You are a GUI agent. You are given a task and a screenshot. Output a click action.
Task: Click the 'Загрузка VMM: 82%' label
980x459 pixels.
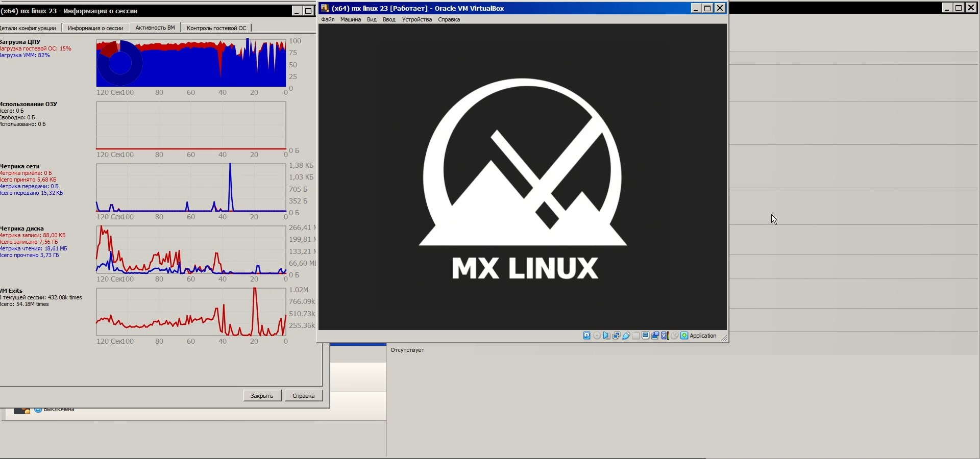pyautogui.click(x=25, y=55)
